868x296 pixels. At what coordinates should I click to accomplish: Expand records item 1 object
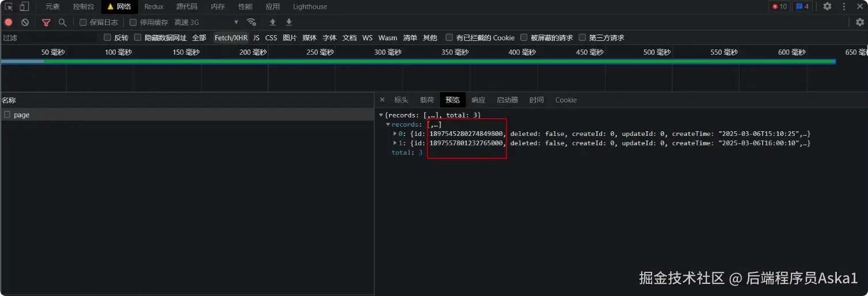pyautogui.click(x=395, y=143)
